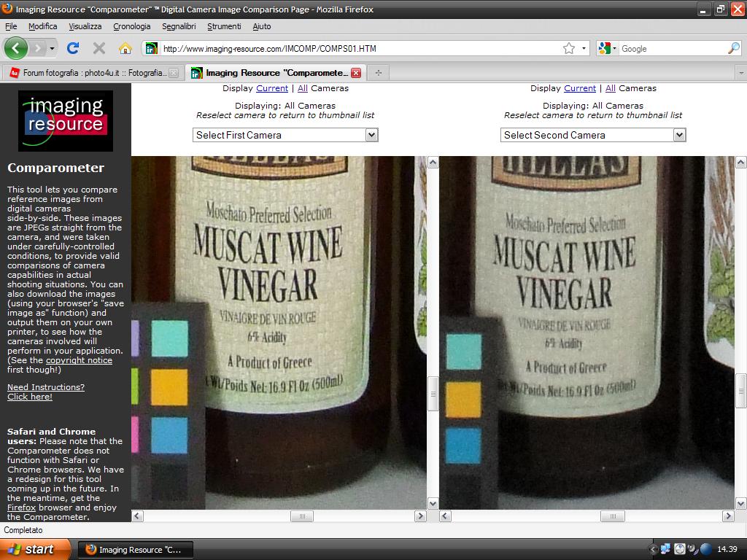Click the right panel All link
747x560 pixels.
pos(611,88)
